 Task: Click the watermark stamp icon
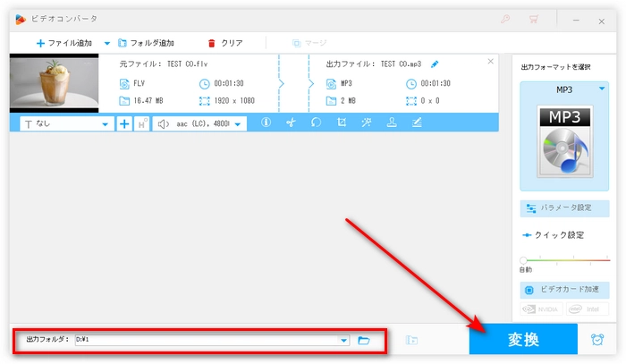tap(392, 123)
